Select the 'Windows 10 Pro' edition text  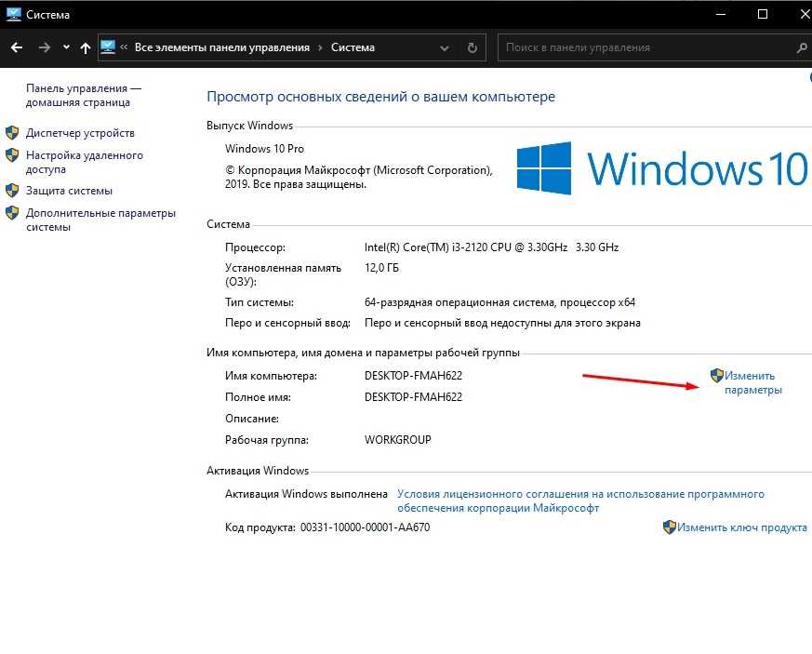pyautogui.click(x=264, y=149)
